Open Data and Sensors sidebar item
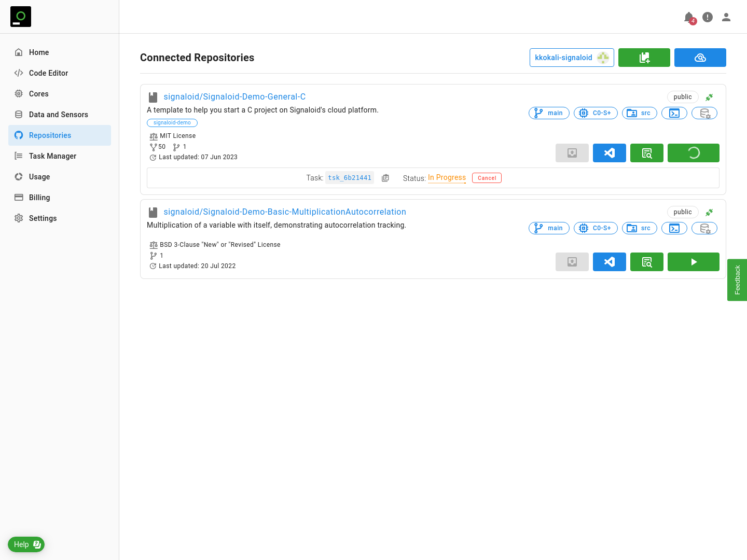Image resolution: width=747 pixels, height=560 pixels. pos(58,115)
